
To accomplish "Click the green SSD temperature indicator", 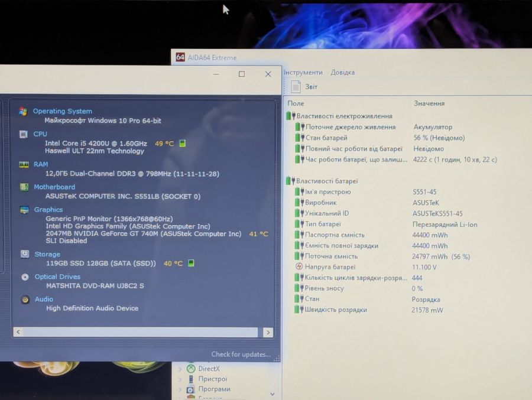I will (191, 263).
